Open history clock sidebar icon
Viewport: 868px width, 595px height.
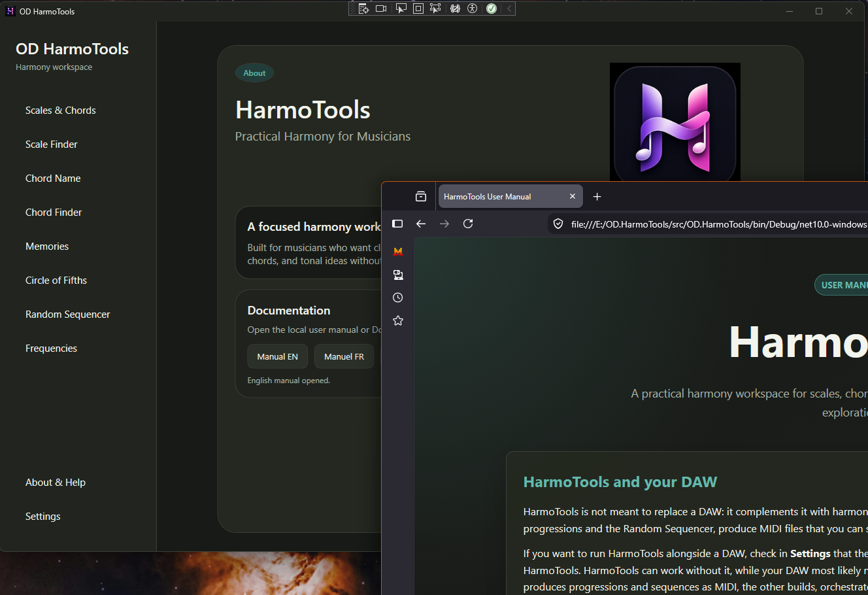pyautogui.click(x=398, y=297)
